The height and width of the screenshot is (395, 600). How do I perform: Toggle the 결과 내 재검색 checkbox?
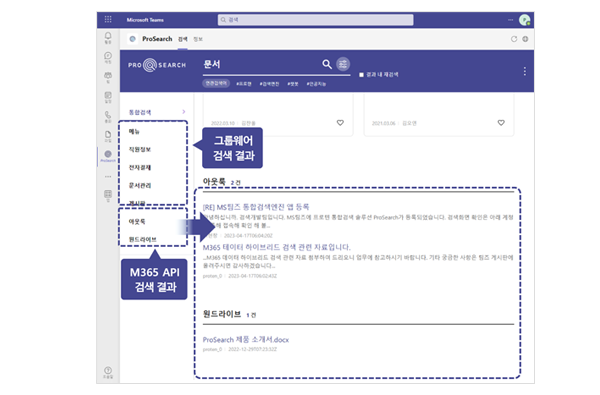coord(361,75)
